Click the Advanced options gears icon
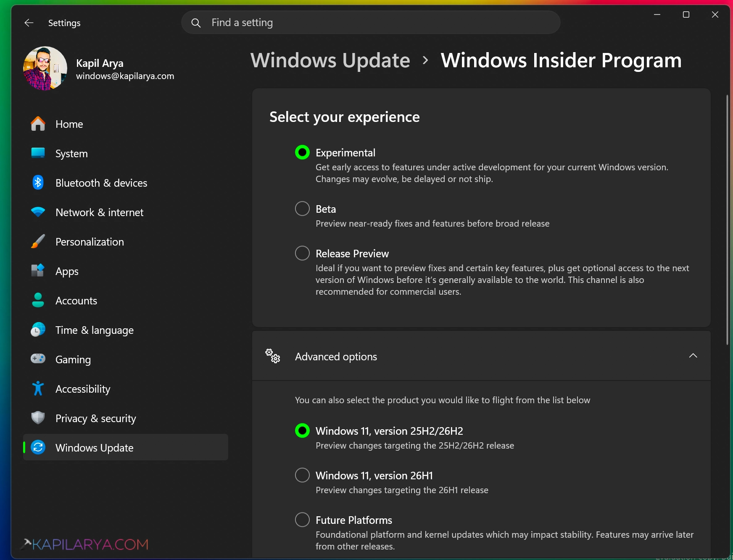733x560 pixels. click(273, 356)
